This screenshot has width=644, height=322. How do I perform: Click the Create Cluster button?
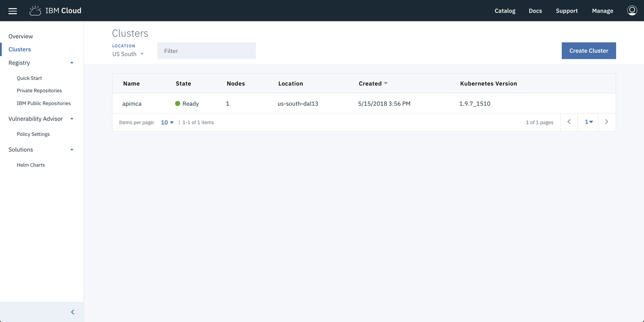tap(589, 51)
